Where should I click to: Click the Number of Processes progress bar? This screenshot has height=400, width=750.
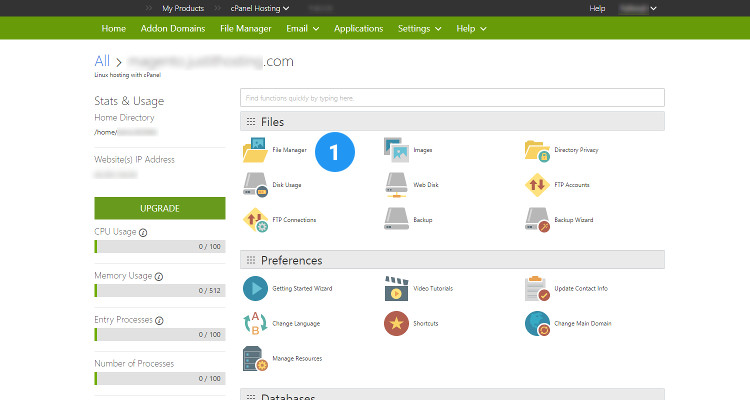[160, 378]
